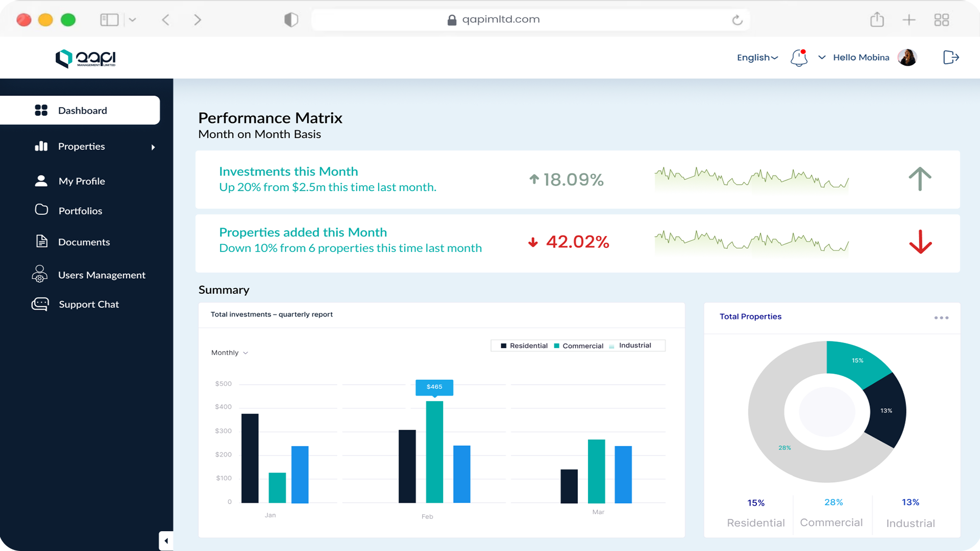The width and height of the screenshot is (980, 551).
Task: Click Mobina's profile avatar
Action: [x=907, y=58]
